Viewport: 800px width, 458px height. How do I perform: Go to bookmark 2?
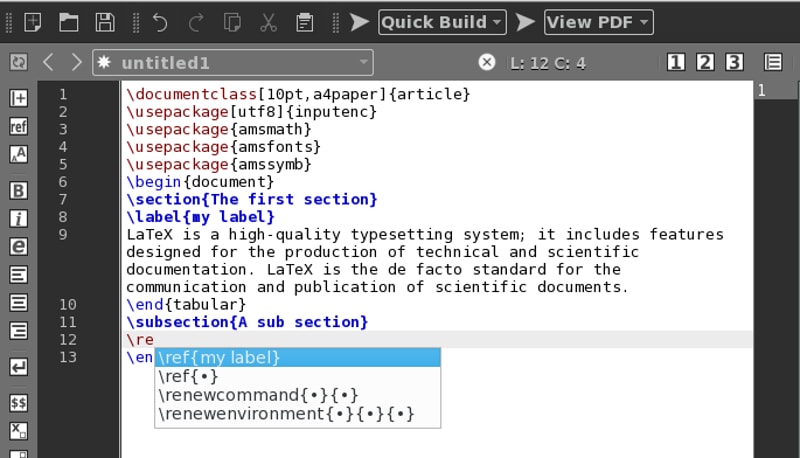click(x=705, y=62)
